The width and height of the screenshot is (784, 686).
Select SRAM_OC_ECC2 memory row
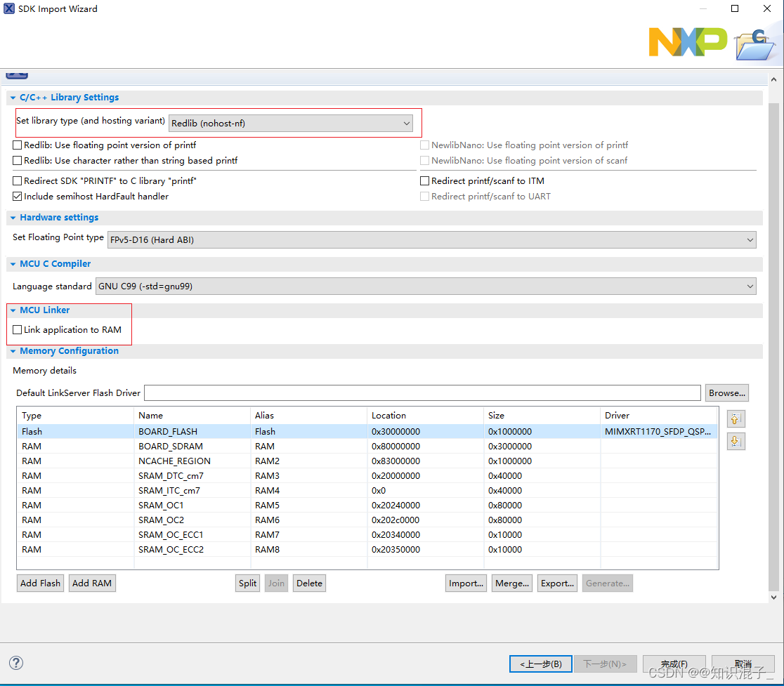click(367, 549)
